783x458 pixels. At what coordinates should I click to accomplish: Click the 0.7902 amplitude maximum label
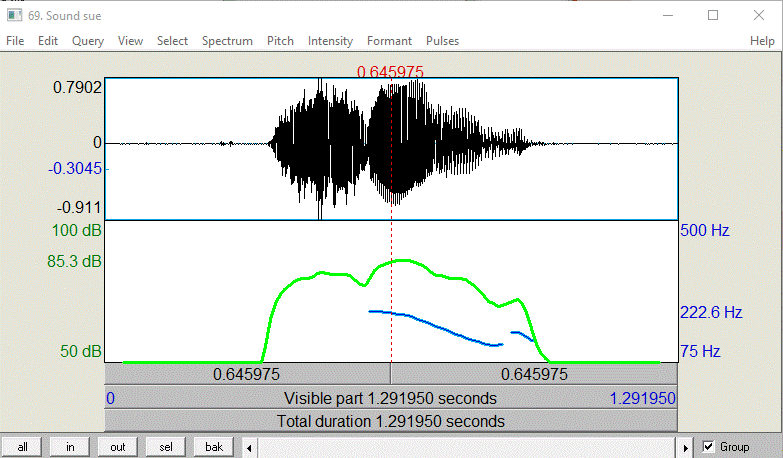(x=77, y=87)
